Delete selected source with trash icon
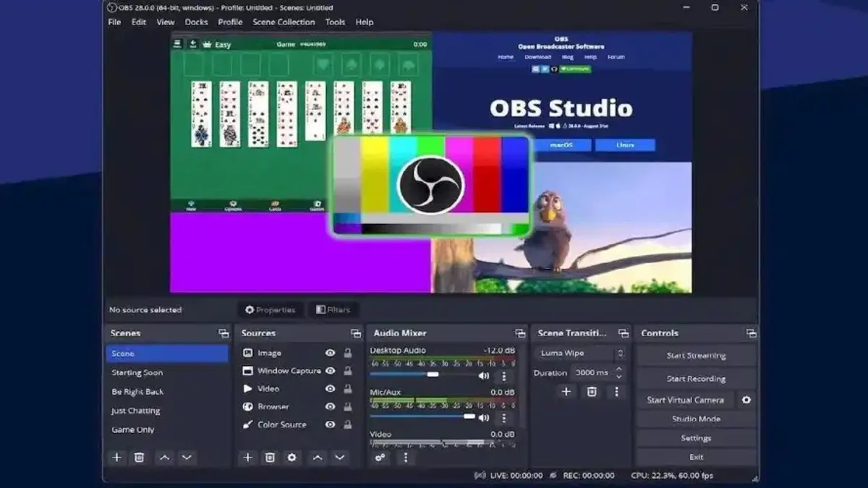 [270, 457]
